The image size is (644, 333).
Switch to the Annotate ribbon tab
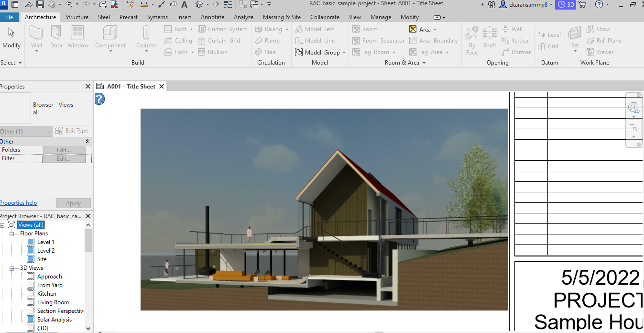pyautogui.click(x=212, y=17)
